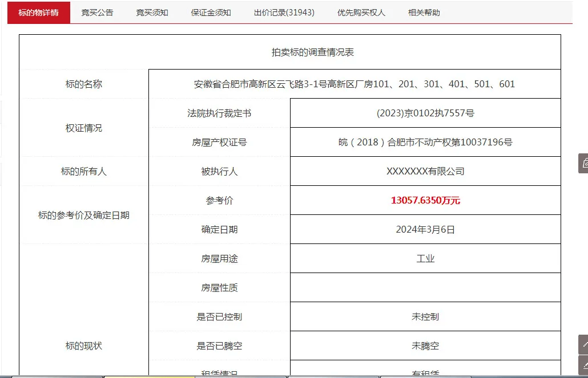588x378 pixels.
Task: Open the 保证金须知 tab
Action: tap(211, 13)
